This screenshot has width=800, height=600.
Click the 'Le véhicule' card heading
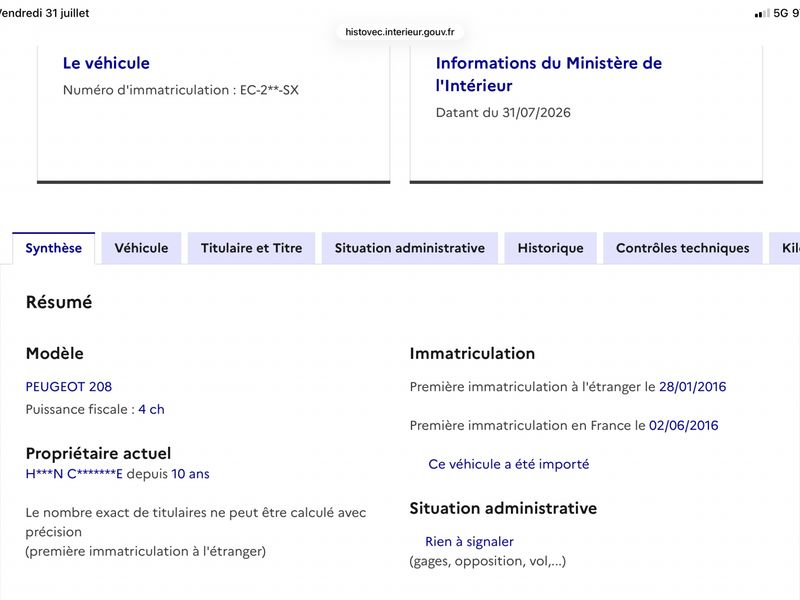(x=106, y=63)
